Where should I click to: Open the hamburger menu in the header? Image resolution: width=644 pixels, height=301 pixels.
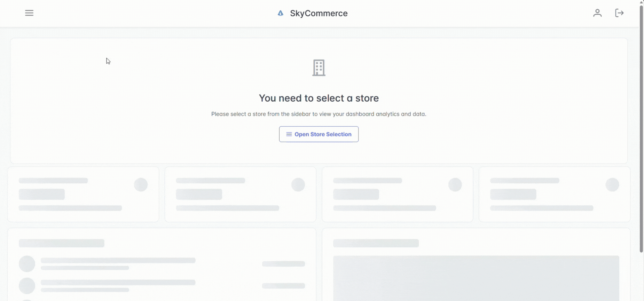(29, 13)
